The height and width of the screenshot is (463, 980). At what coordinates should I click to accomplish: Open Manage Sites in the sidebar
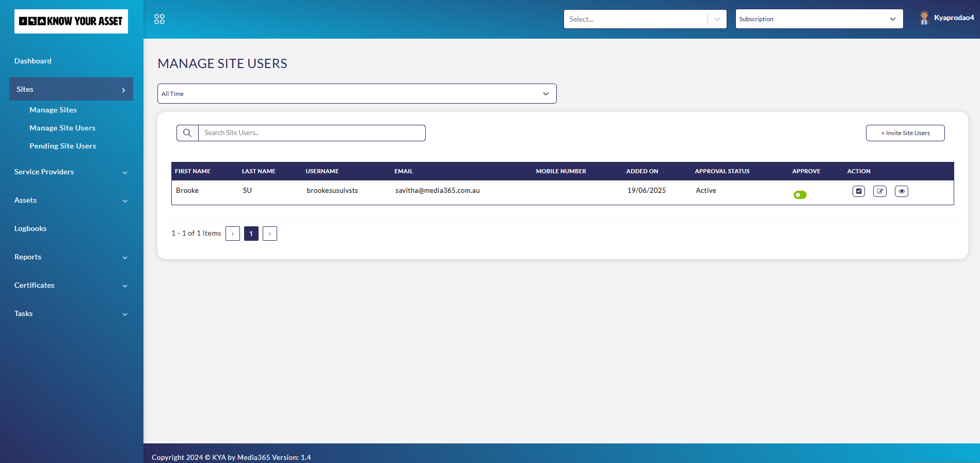53,110
